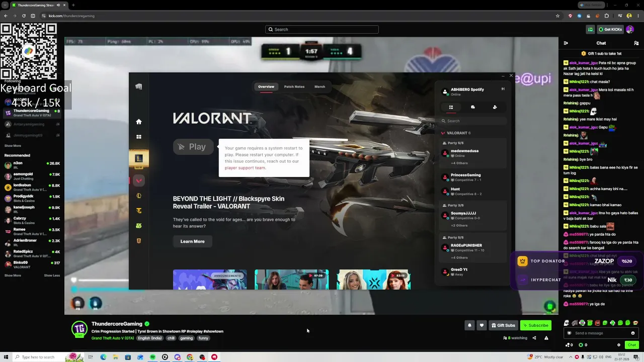Open the add friend icon in Riot social panel
The image size is (644, 362).
click(495, 107)
